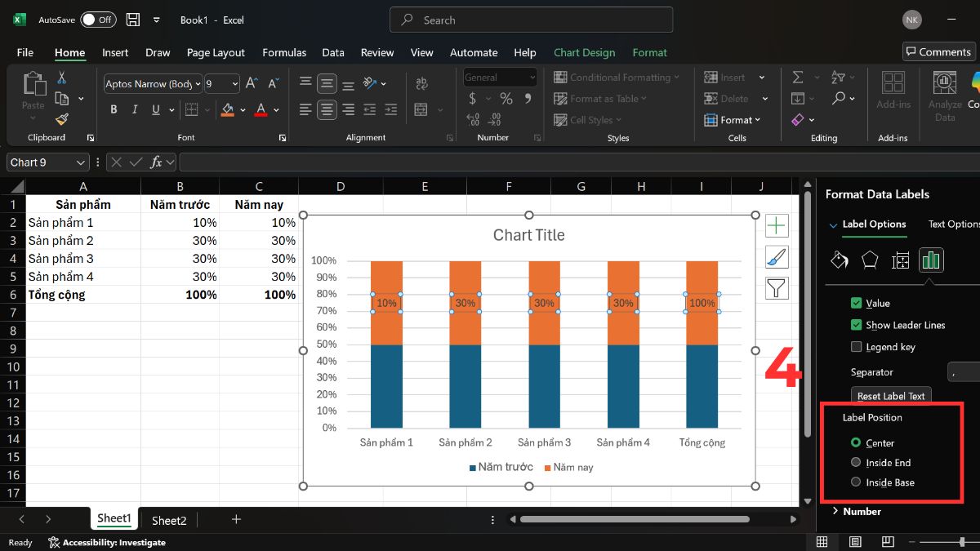Open the Comments button
The height and width of the screenshot is (551, 980).
click(938, 51)
